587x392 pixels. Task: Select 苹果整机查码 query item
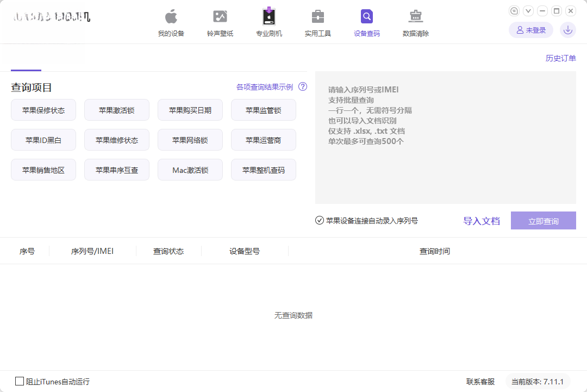click(264, 170)
